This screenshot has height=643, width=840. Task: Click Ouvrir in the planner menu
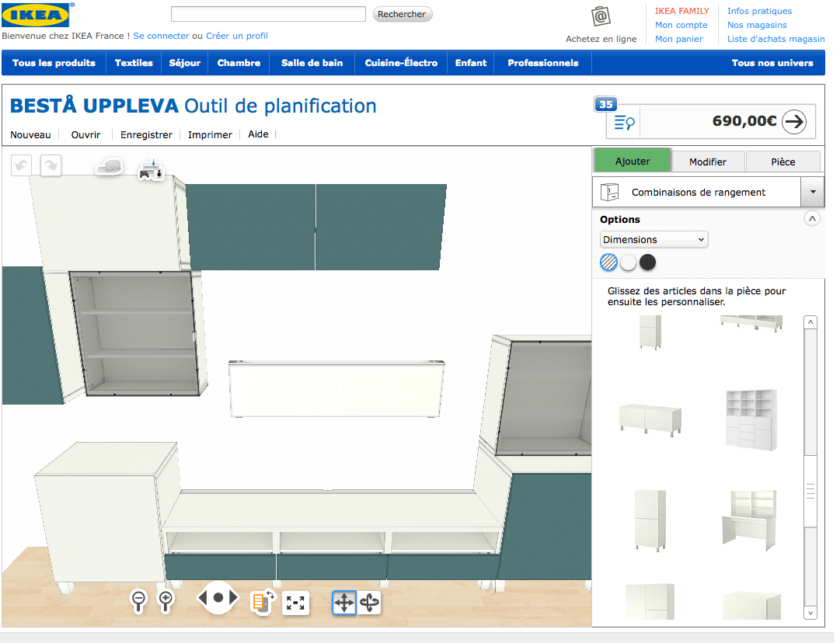coord(85,135)
